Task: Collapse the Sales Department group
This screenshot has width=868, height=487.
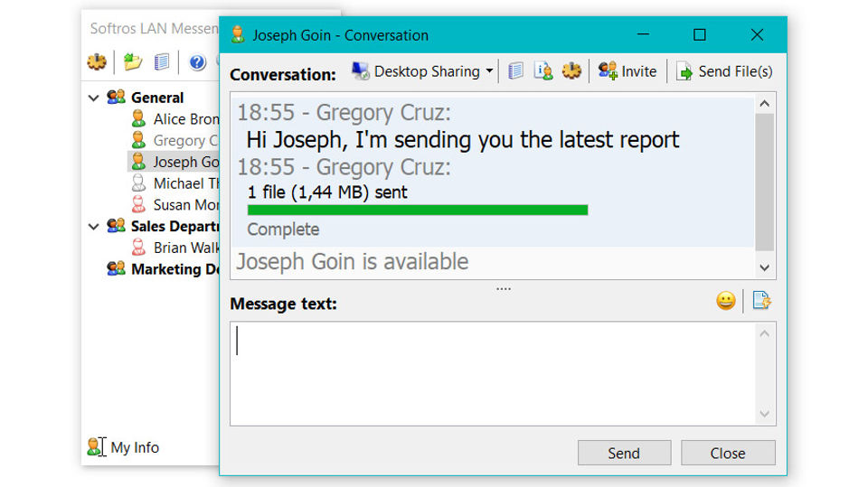Action: click(93, 227)
